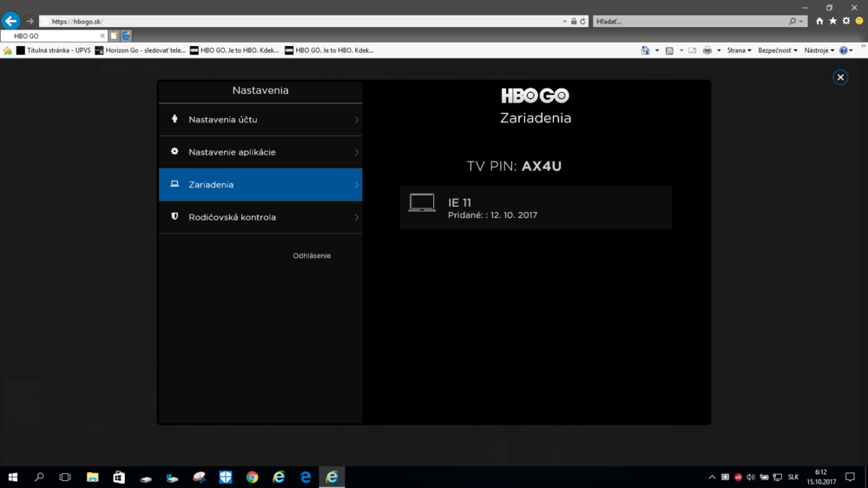Click the HBO GO logo in settings

[x=536, y=96]
